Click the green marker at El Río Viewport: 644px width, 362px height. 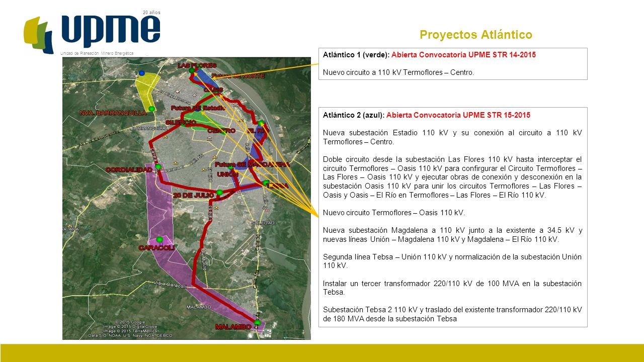[x=261, y=123]
